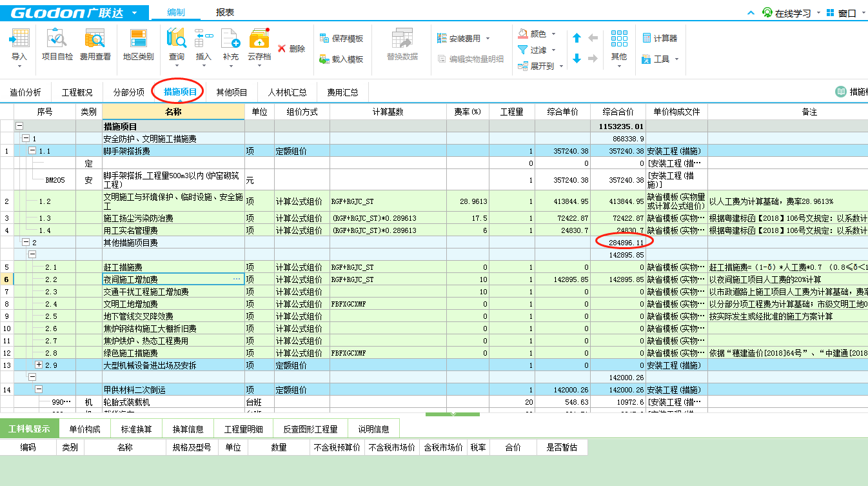
Task: Collapse node 1.1 脚手架搭拆费
Action: click(32, 151)
